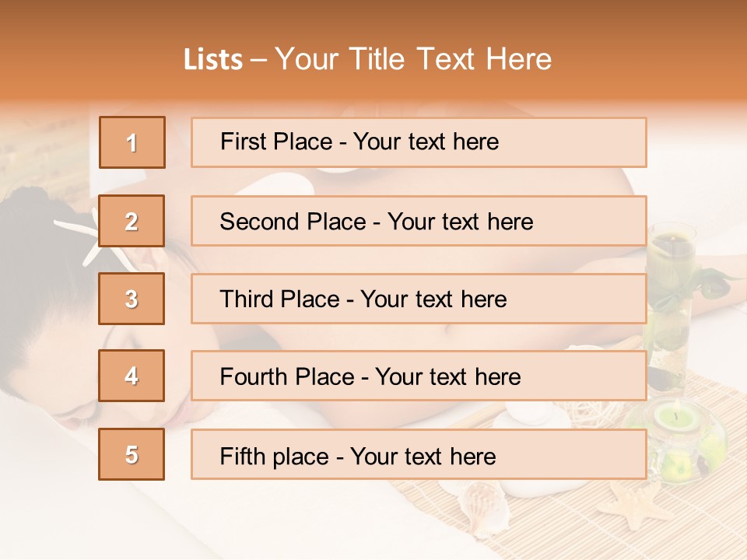The width and height of the screenshot is (747, 560).
Task: Select 'Your Title Text Here' title text
Action: [x=413, y=60]
